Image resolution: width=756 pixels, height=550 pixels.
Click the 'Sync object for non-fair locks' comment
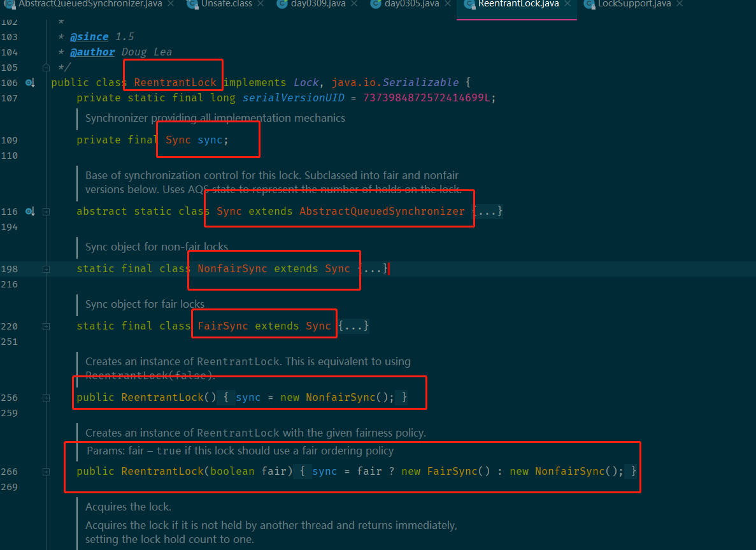157,247
